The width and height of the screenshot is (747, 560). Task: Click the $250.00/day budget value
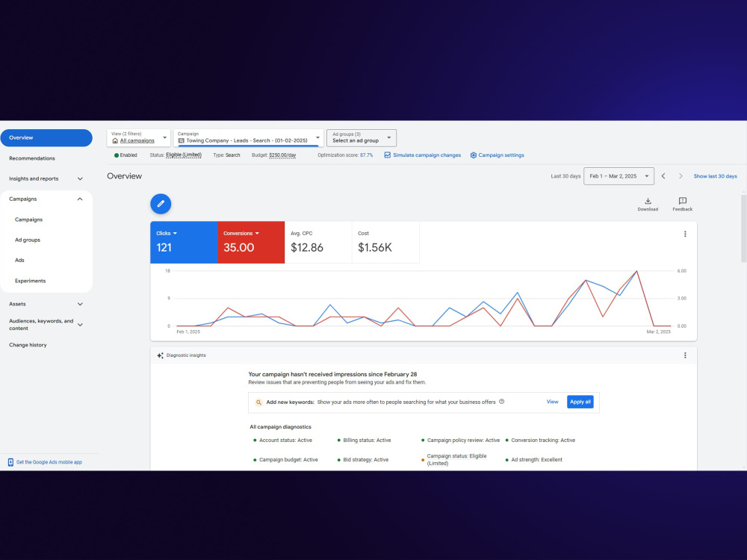click(282, 155)
